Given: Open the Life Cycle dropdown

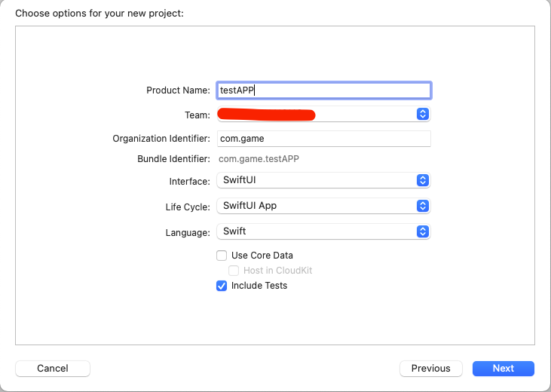Looking at the screenshot, I should [x=323, y=206].
